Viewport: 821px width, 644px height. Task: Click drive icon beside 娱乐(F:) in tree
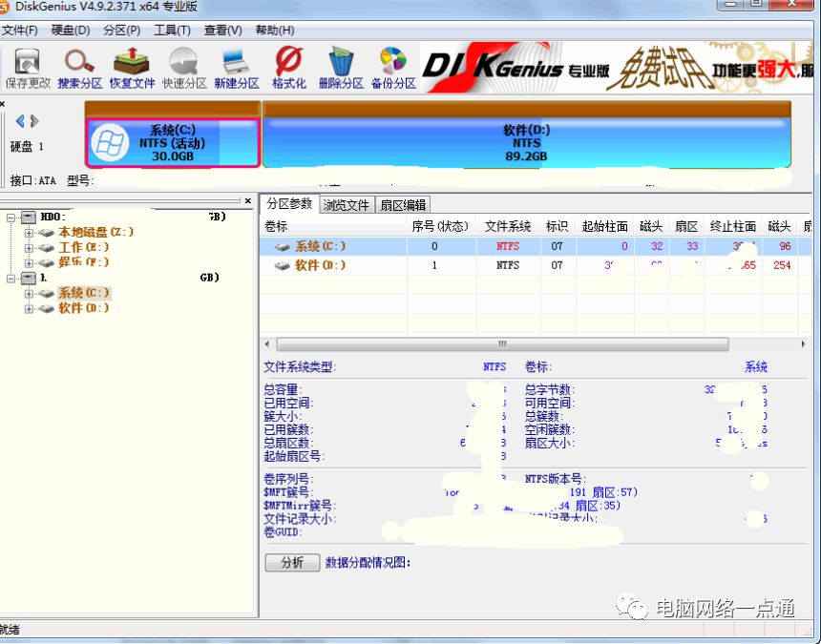[x=46, y=263]
